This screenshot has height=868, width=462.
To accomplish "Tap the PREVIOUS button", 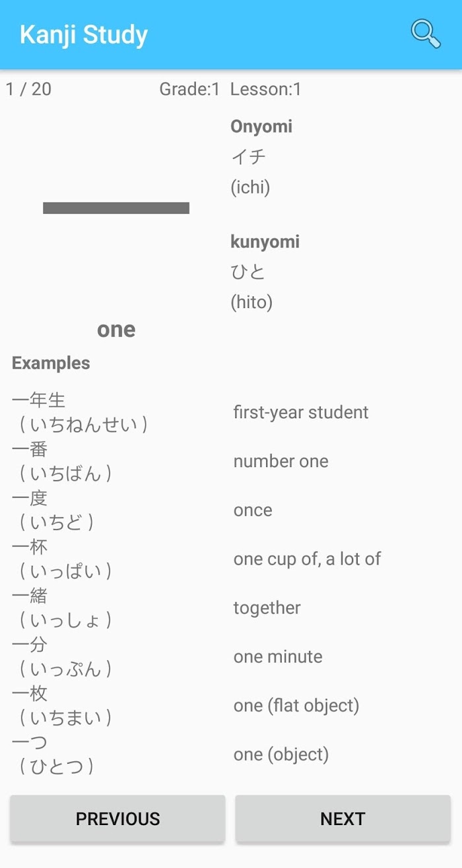I will pos(117,819).
